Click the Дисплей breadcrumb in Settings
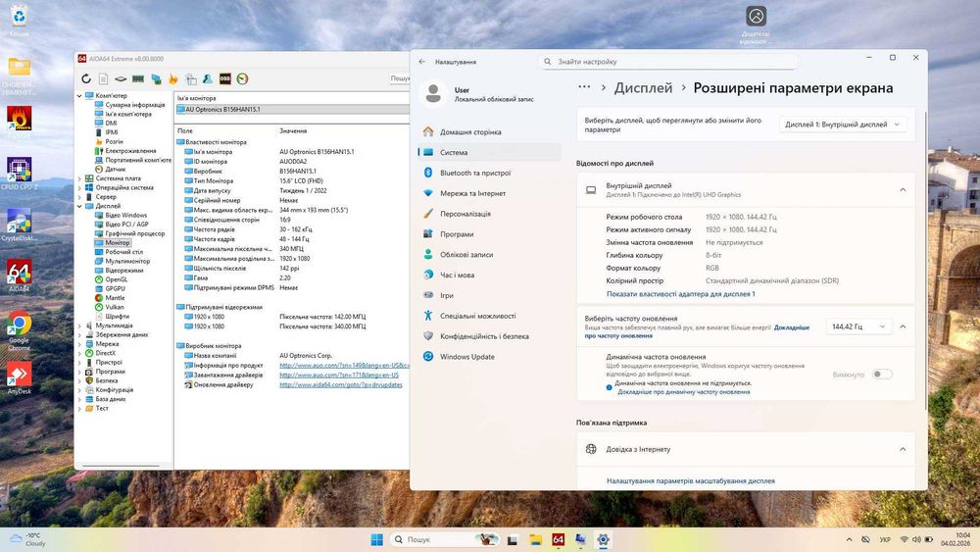 pos(643,88)
